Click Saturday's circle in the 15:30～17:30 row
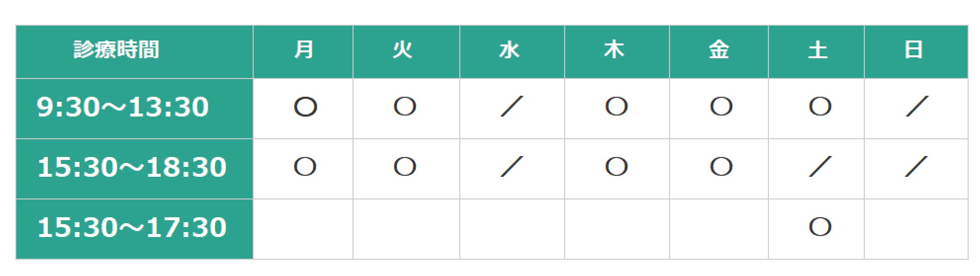 click(x=820, y=228)
